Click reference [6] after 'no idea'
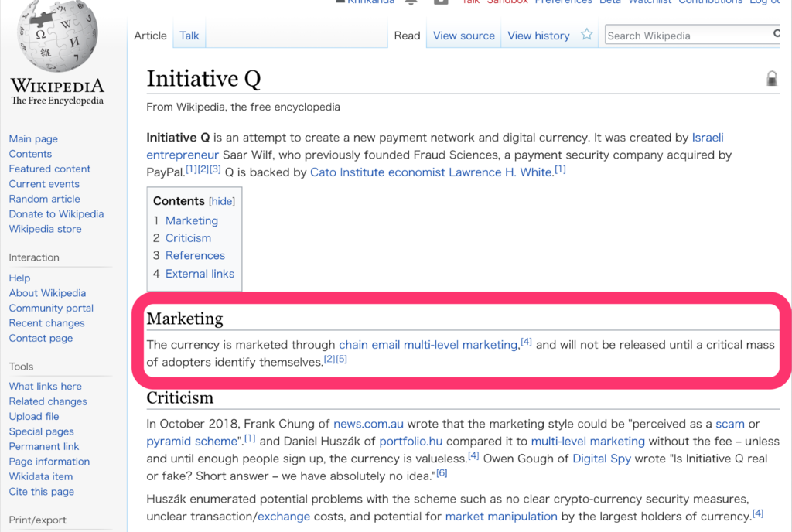Screen dimensions: 792x532 442,473
